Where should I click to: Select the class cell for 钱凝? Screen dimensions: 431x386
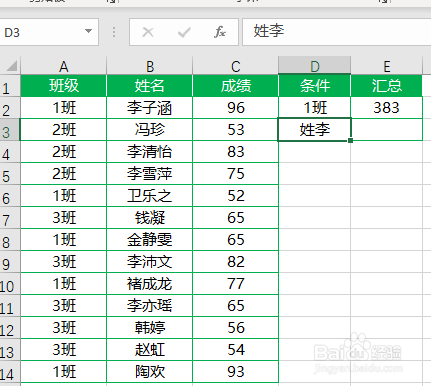pyautogui.click(x=63, y=218)
